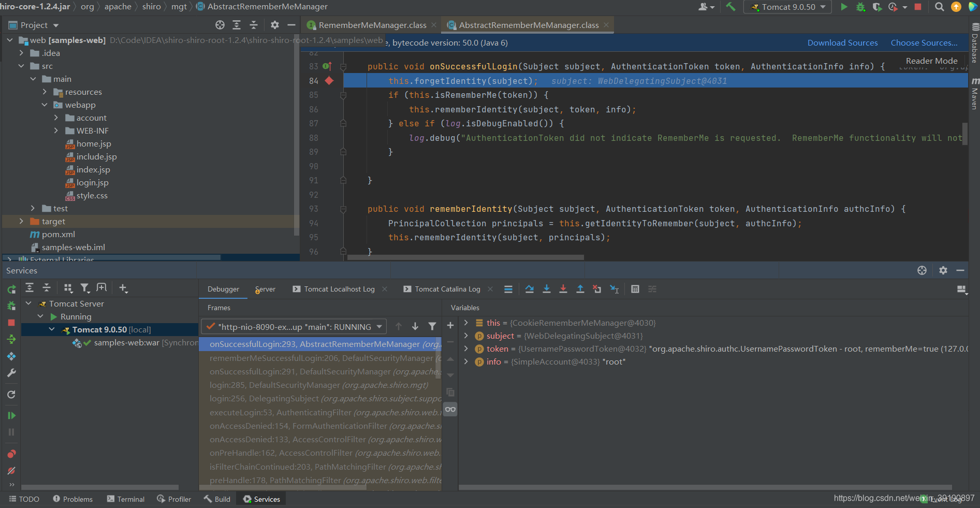Collapse Tomcat Server tree node
Image resolution: width=980 pixels, height=508 pixels.
(x=29, y=303)
